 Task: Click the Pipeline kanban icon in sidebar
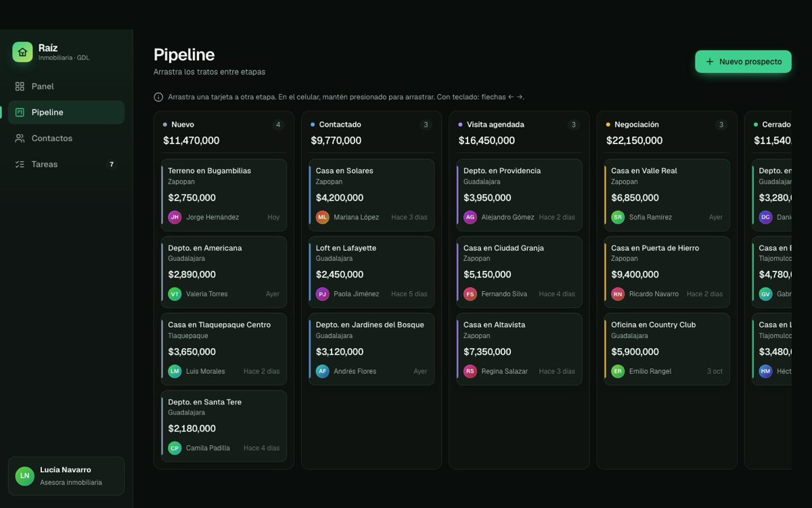pyautogui.click(x=20, y=112)
